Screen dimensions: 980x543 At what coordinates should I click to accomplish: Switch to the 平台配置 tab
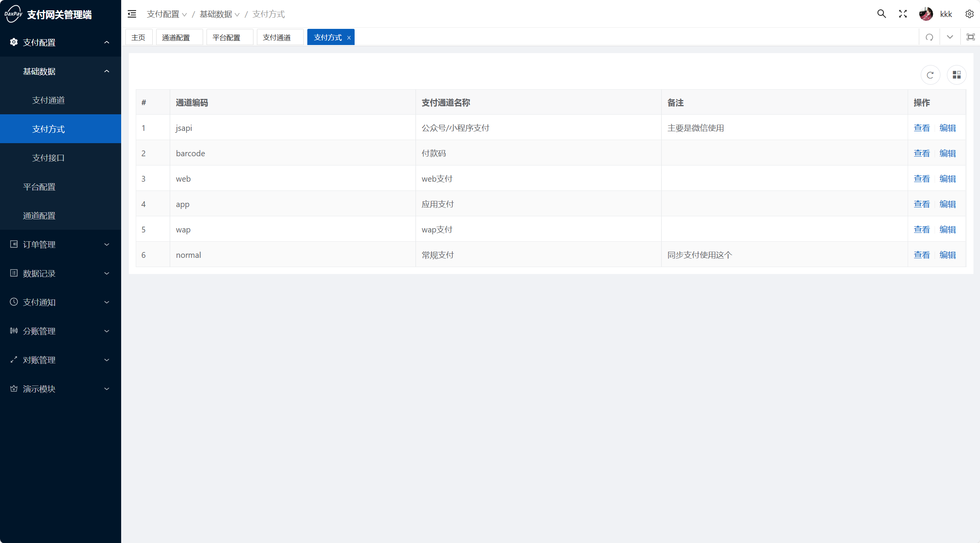pos(230,37)
